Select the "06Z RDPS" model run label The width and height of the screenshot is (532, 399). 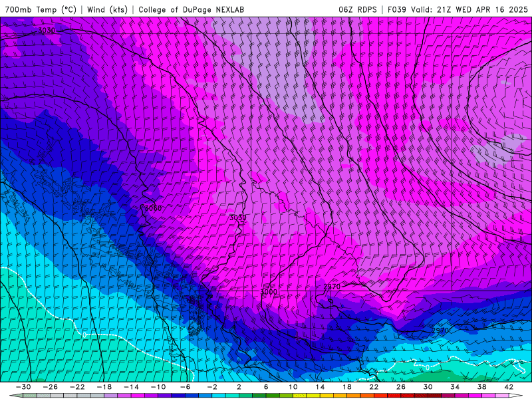(358, 9)
